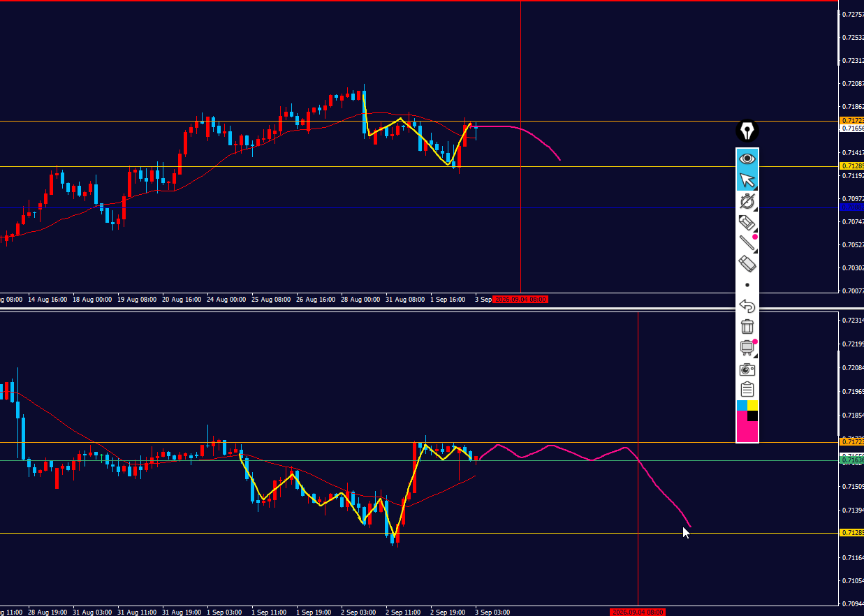Image resolution: width=864 pixels, height=616 pixels.
Task: Delete all drawings with trash icon
Action: point(747,326)
